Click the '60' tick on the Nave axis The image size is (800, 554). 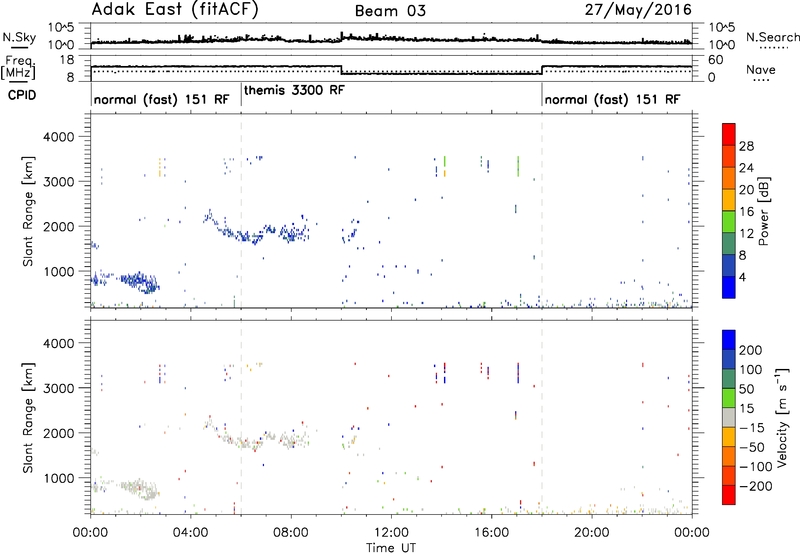tap(715, 60)
